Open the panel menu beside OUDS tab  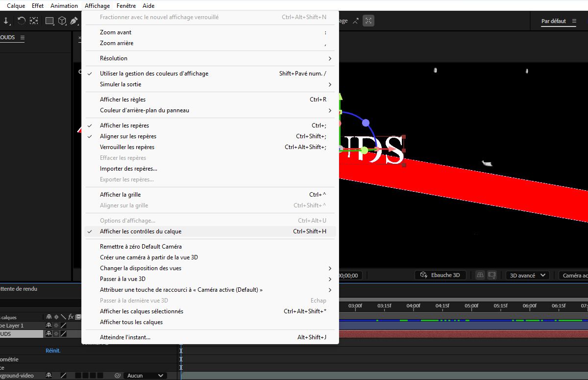coord(23,37)
